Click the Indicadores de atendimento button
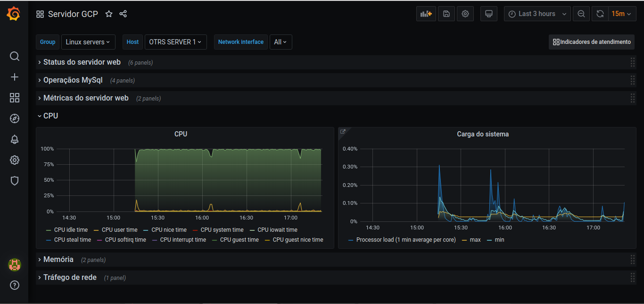This screenshot has width=644, height=304. (x=591, y=42)
